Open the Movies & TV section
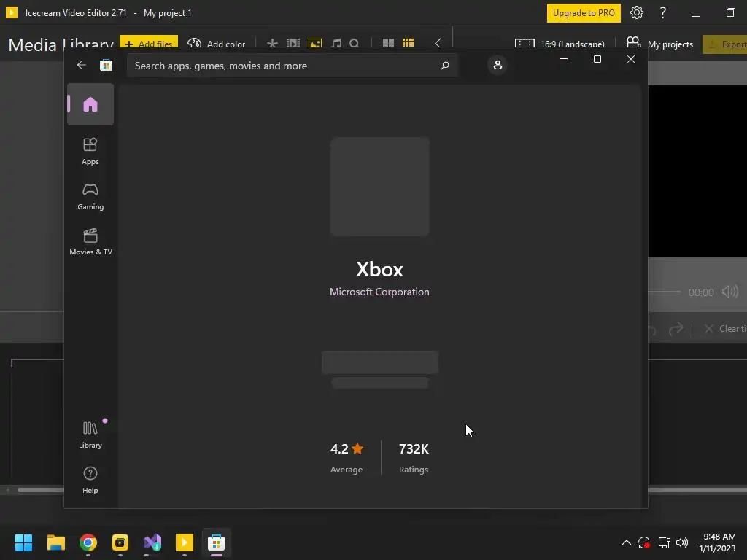Image resolution: width=747 pixels, height=560 pixels. pyautogui.click(x=90, y=242)
